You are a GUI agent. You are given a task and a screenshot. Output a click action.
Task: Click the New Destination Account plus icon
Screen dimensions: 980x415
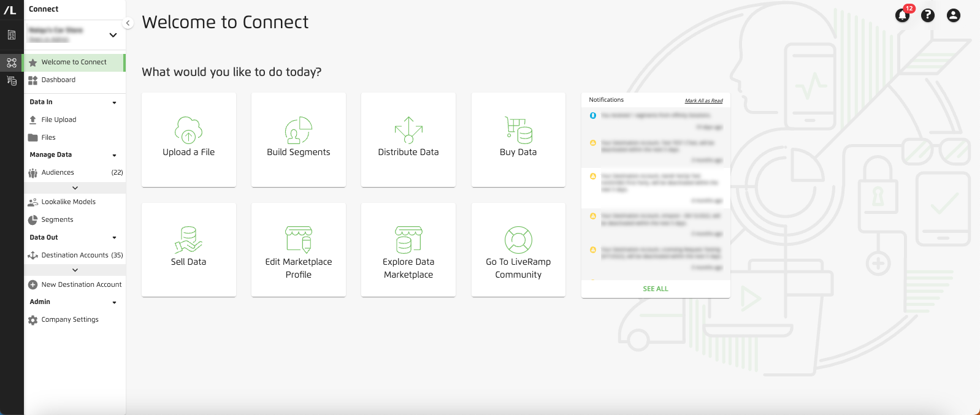pyautogui.click(x=33, y=285)
